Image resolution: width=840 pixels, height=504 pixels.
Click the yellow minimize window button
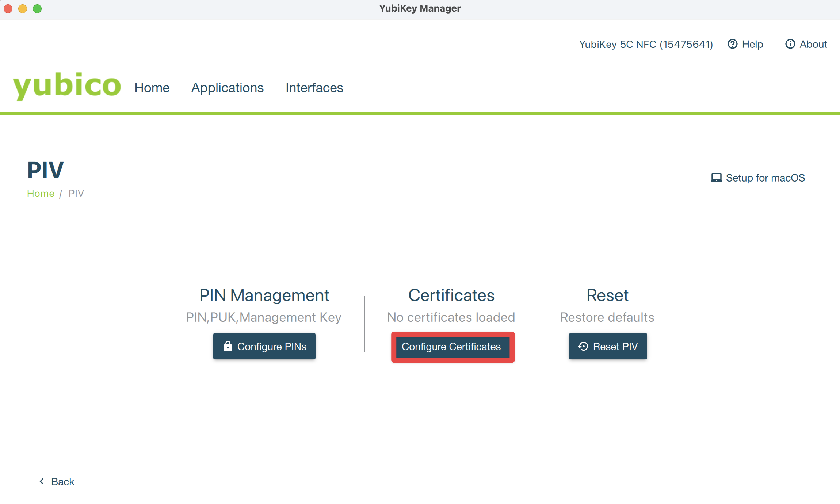[23, 8]
